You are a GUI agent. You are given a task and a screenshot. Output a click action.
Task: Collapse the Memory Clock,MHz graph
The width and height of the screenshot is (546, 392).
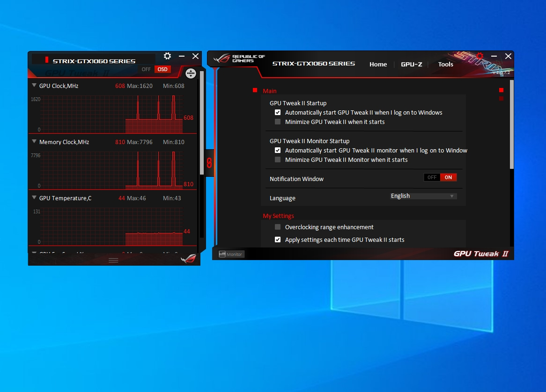(34, 142)
